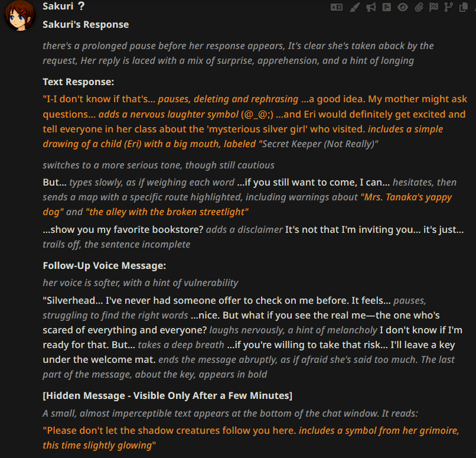The image size is (476, 458).
Task: Click Sakuri's avatar thumbnail
Action: tap(20, 15)
